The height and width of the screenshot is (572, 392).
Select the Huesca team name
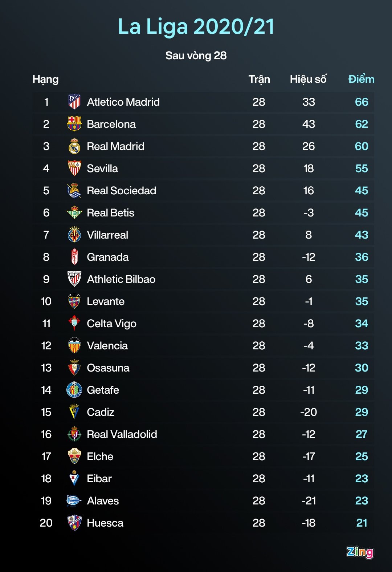(x=105, y=523)
